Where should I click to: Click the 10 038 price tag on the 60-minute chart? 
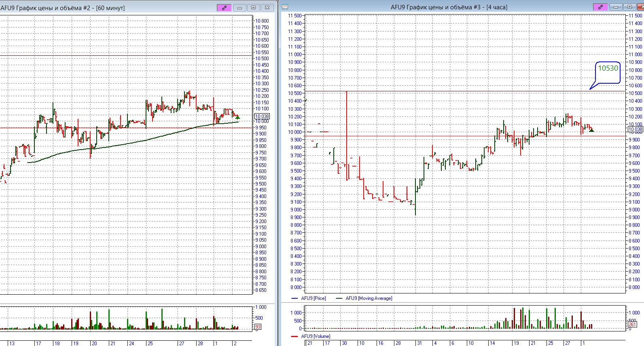pos(262,116)
